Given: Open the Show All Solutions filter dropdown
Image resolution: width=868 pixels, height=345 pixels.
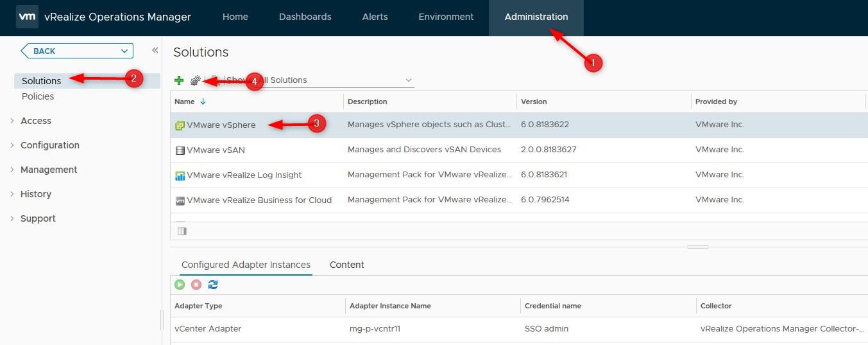Looking at the screenshot, I should pyautogui.click(x=409, y=80).
